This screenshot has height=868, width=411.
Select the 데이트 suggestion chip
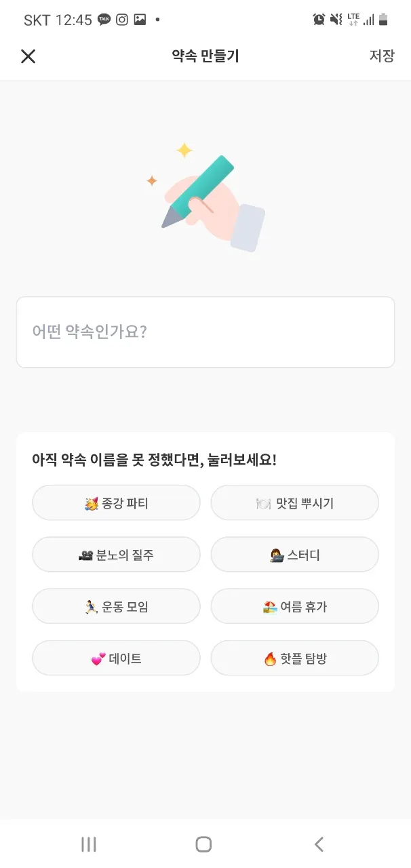click(116, 658)
